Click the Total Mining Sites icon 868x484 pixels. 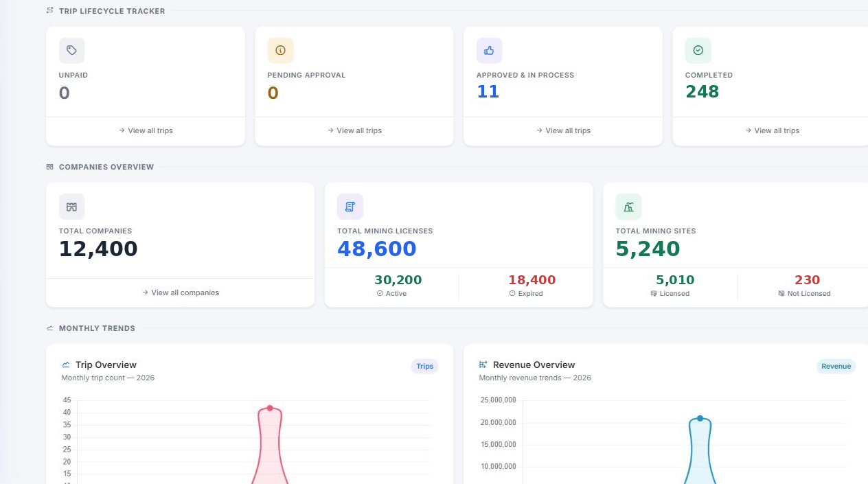click(628, 207)
